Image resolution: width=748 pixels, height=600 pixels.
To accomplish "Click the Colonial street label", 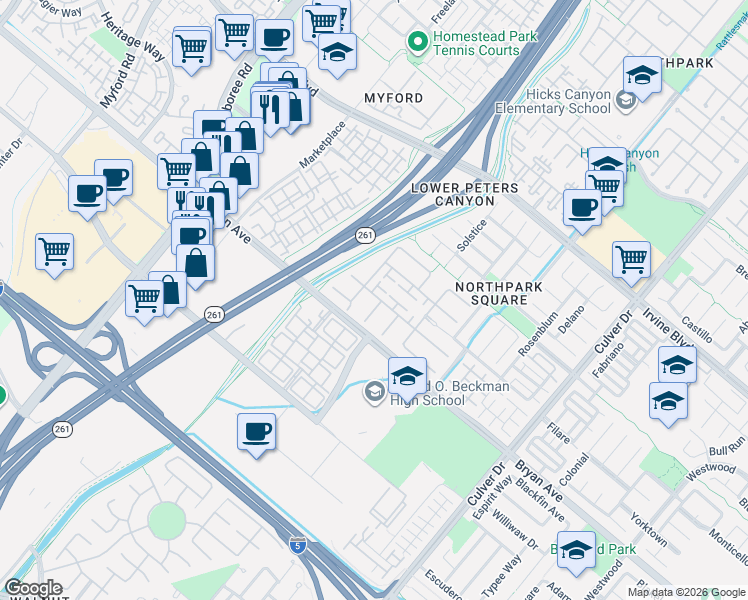I will (574, 470).
